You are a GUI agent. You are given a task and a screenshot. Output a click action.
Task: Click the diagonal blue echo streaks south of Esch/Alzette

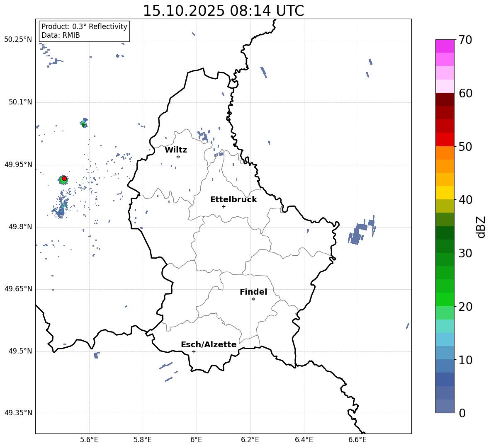[x=168, y=372]
